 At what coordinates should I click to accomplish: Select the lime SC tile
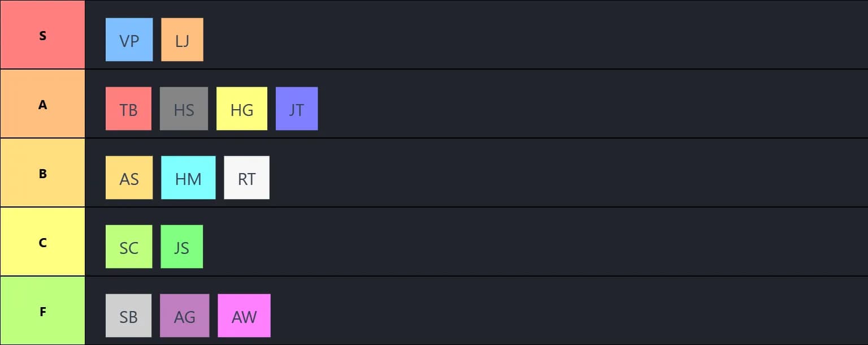pyautogui.click(x=129, y=247)
